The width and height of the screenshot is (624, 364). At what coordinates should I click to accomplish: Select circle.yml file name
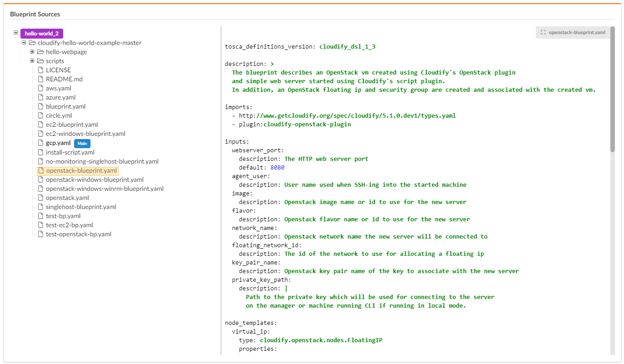point(59,115)
